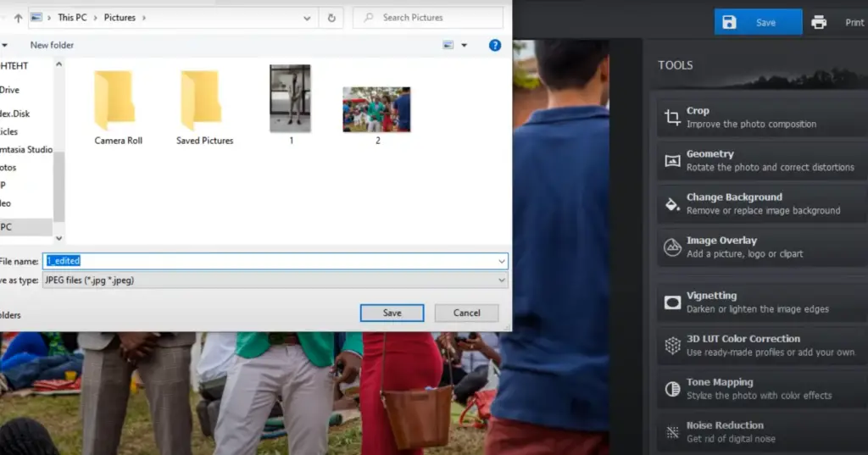The height and width of the screenshot is (455, 868).
Task: Open the Noise Reduction tool icon
Action: (672, 432)
